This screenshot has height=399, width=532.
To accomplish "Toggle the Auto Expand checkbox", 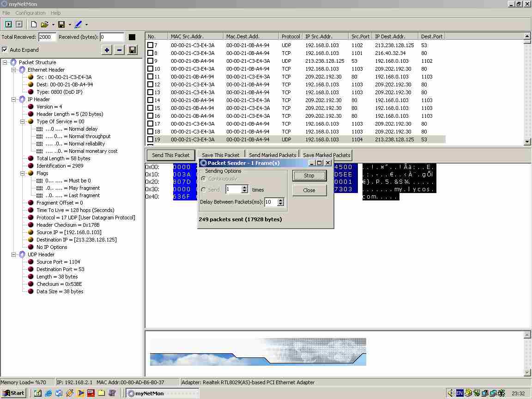I will pos(4,50).
